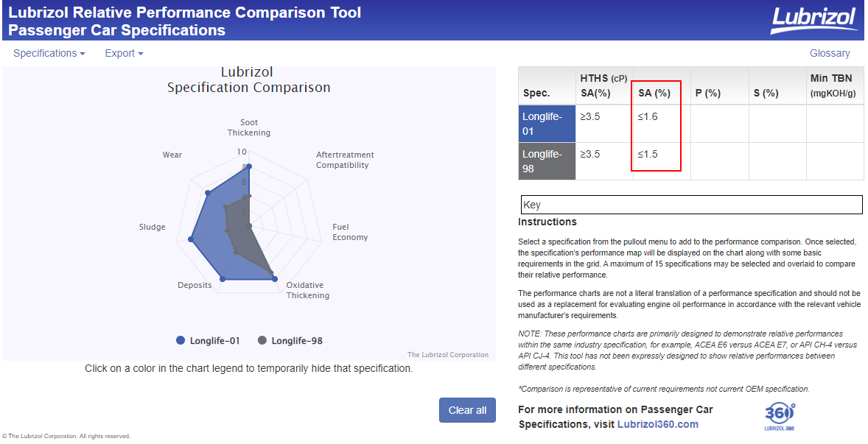Click the Wear axis label
Screen dimensions: 868x444
(172, 155)
